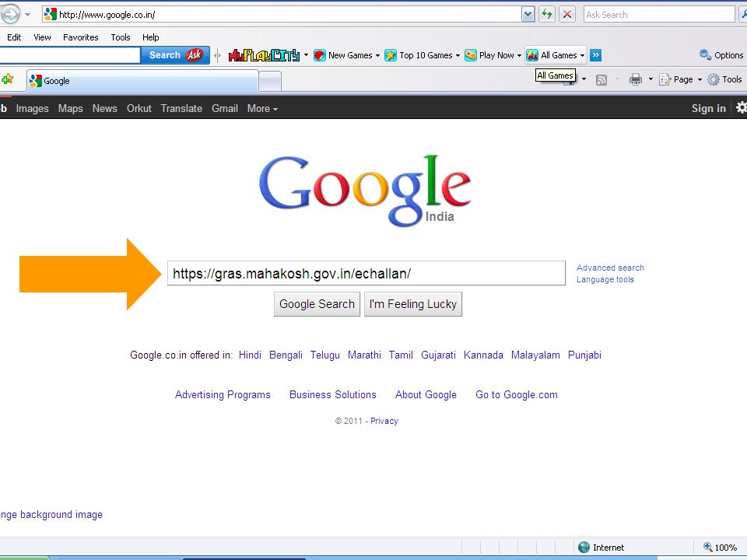Image resolution: width=747 pixels, height=560 pixels.
Task: Switch Google to Marathi
Action: (364, 355)
